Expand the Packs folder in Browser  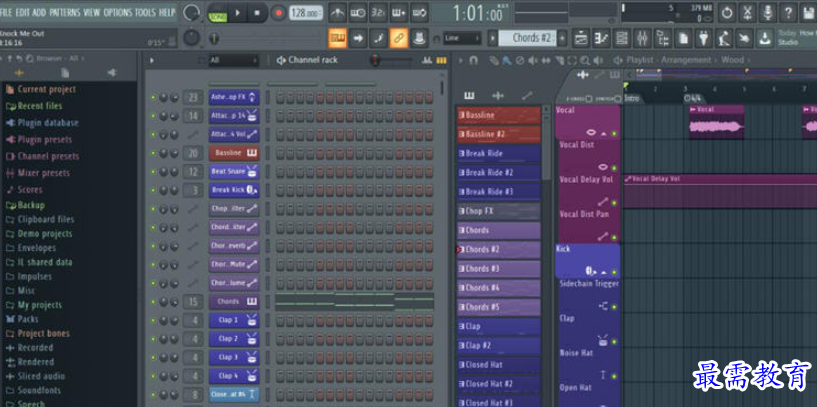click(x=22, y=319)
